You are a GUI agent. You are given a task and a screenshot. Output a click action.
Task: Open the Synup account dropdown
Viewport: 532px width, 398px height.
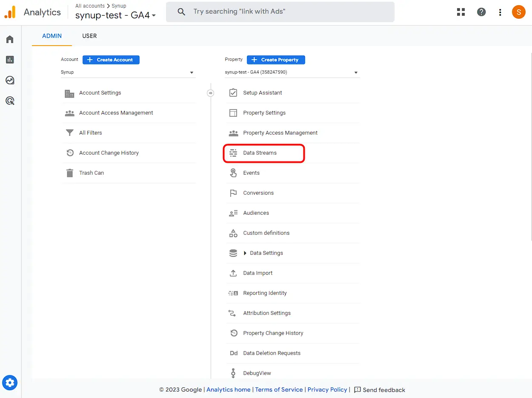point(128,72)
